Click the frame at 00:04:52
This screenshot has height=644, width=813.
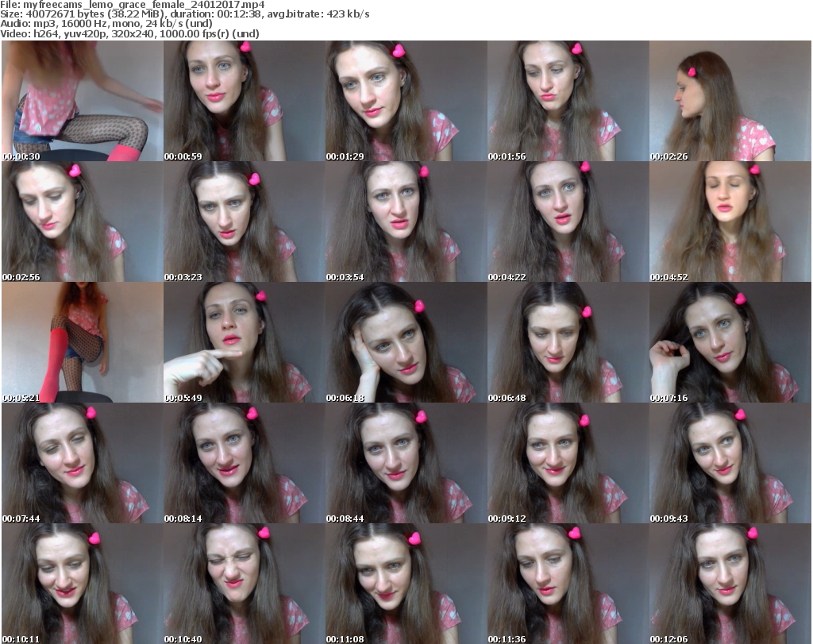(x=730, y=222)
